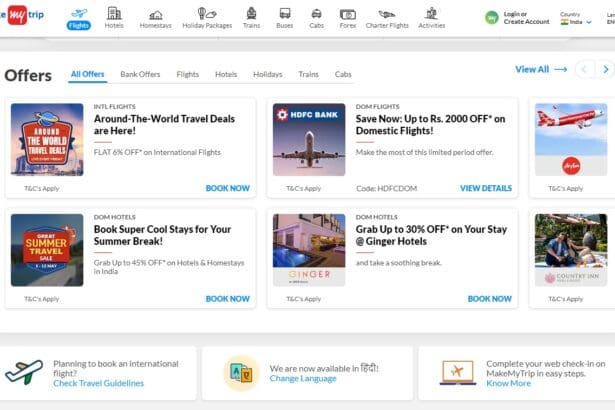Go to Holiday Packages
The height and width of the screenshot is (410, 615).
point(207,18)
